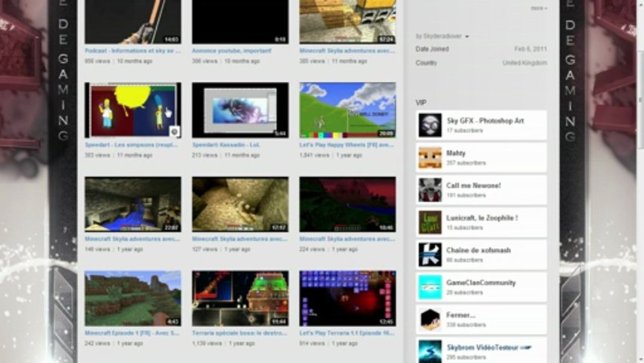Screen dimensions: 644x363
Task: Play the dark red Minecraft thumbnail lasting 10:46
Action: pos(347,204)
